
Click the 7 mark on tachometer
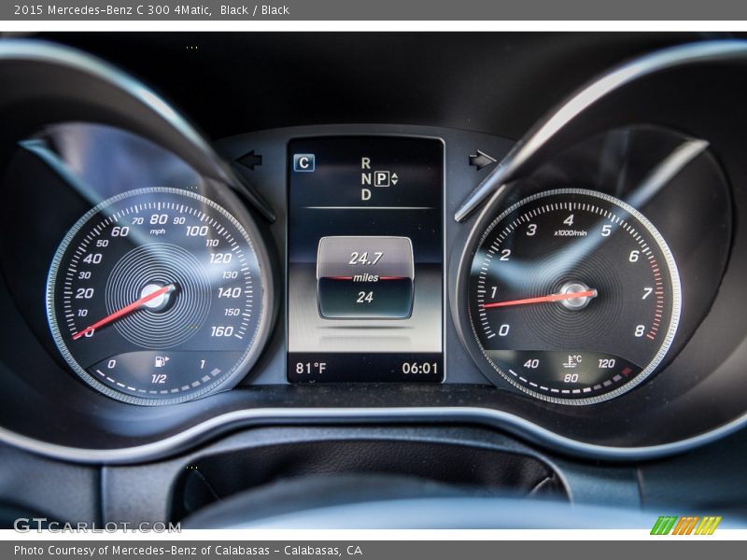[x=646, y=293]
